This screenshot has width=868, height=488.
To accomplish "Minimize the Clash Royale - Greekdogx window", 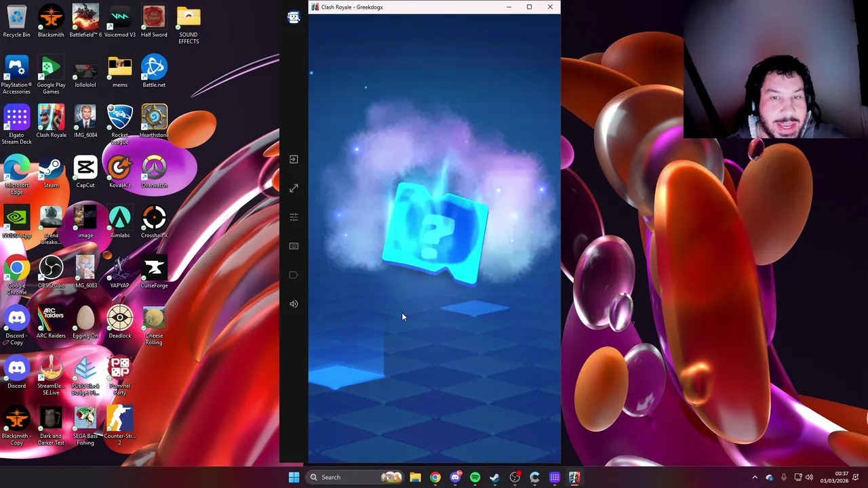I will click(509, 7).
